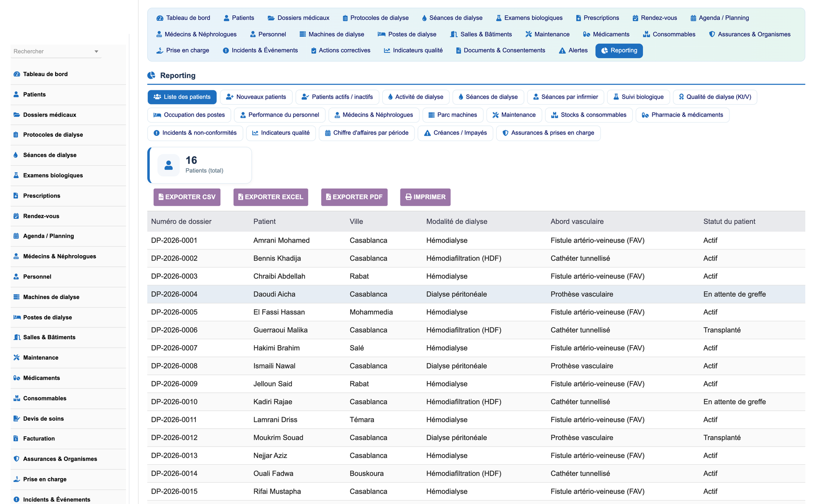Click the Dossiers médicaux sidebar folder icon

tap(17, 115)
